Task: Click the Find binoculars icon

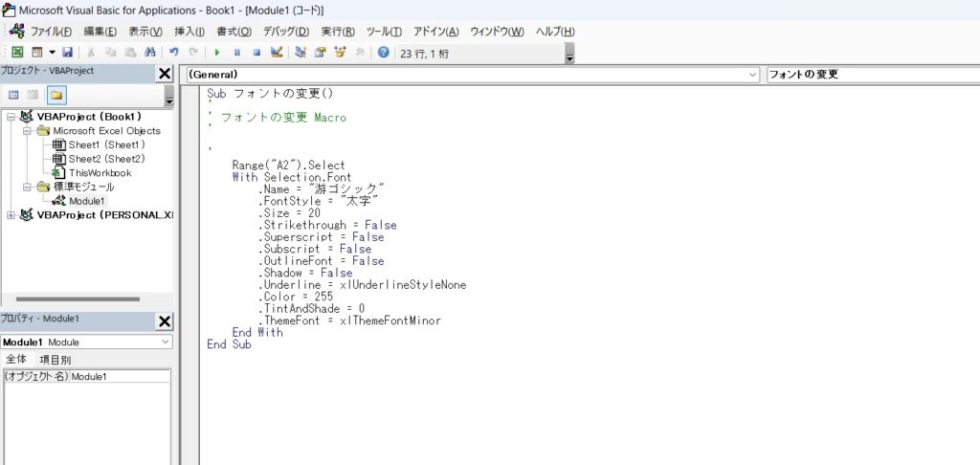Action: pos(149,53)
